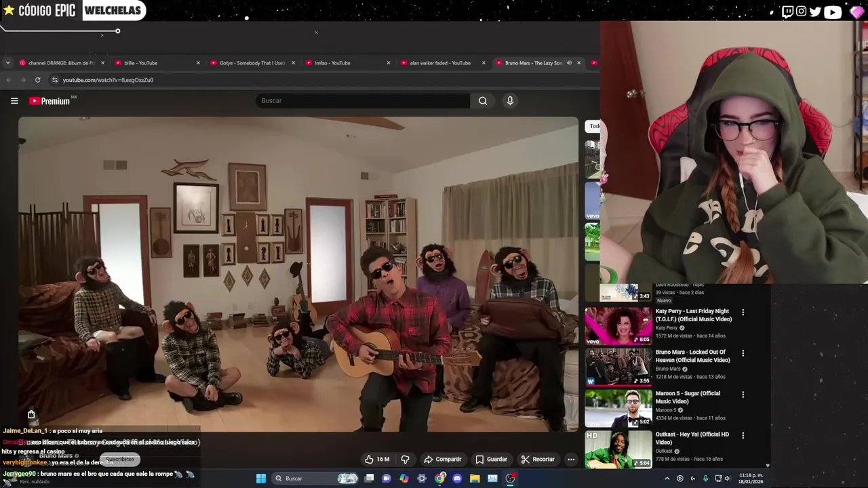Open the clock showing 11:18 p. m.
This screenshot has height=488, width=868.
click(751, 479)
